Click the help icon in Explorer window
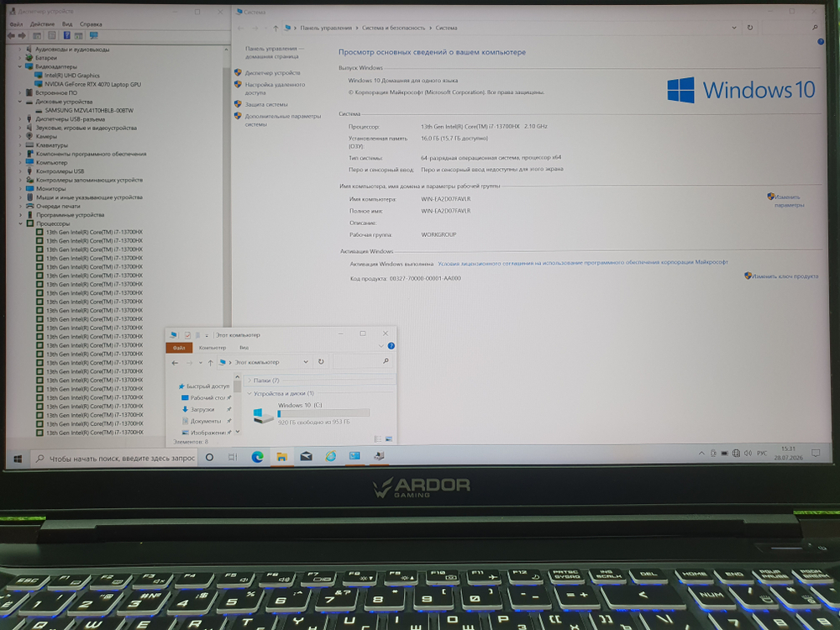The height and width of the screenshot is (630, 840). point(391,346)
